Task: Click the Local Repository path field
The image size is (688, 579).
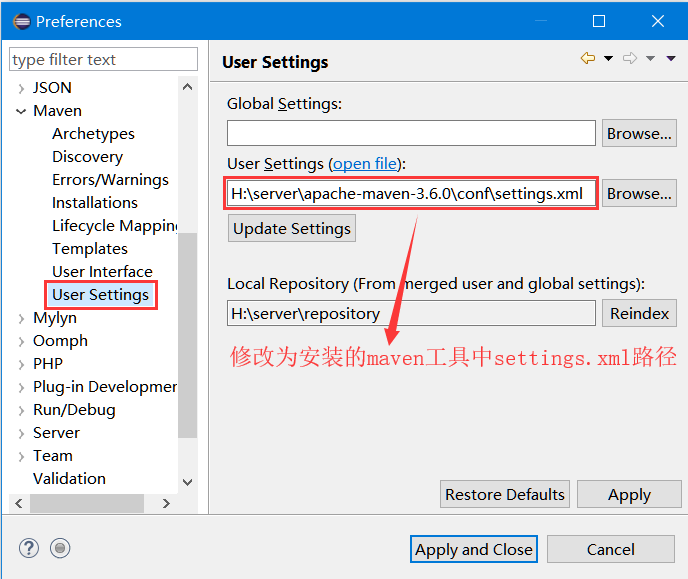Action: click(411, 313)
